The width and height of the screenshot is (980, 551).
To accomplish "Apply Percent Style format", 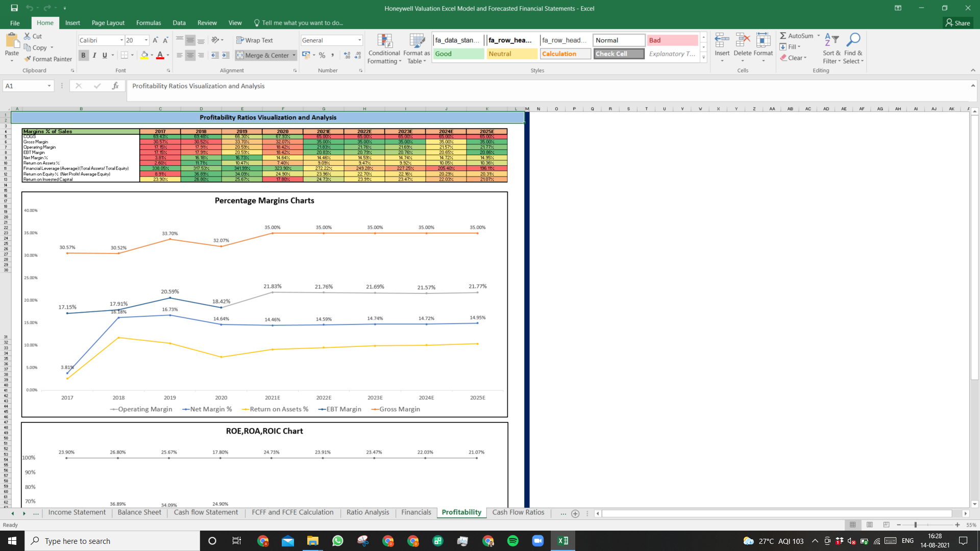I will (322, 55).
